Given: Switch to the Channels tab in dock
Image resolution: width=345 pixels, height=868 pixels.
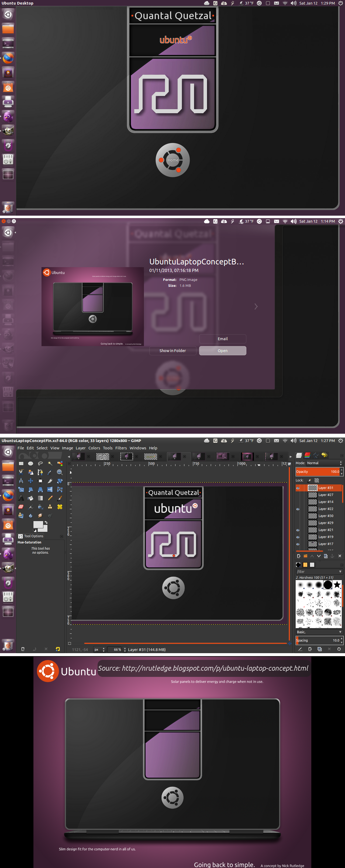Looking at the screenshot, I should pos(307,455).
